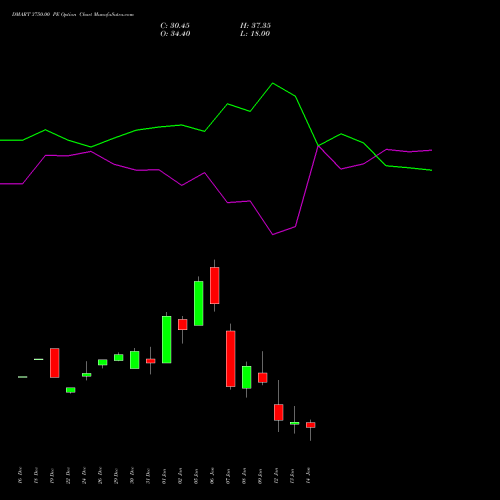Select the small green candlestick for 22 Dec
The width and height of the screenshot is (500, 500).
coord(71,390)
